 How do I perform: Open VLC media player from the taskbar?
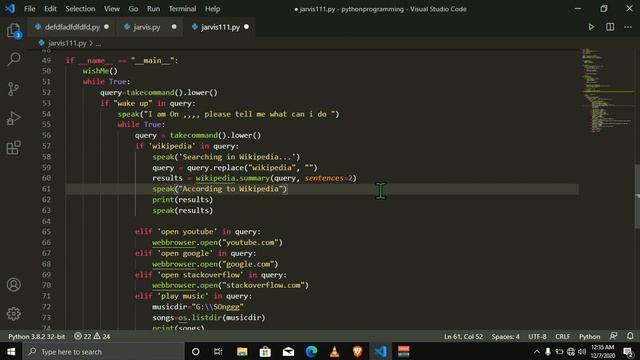[335, 351]
